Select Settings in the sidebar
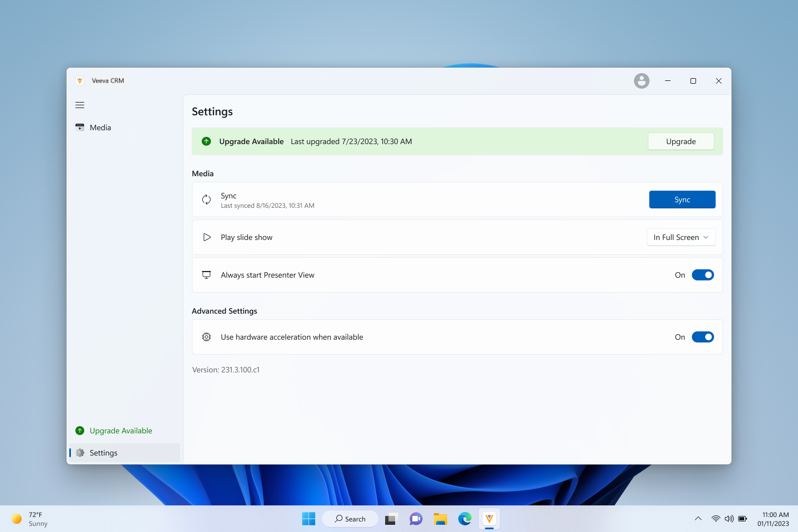Screen dimensions: 798x532 coord(104,453)
